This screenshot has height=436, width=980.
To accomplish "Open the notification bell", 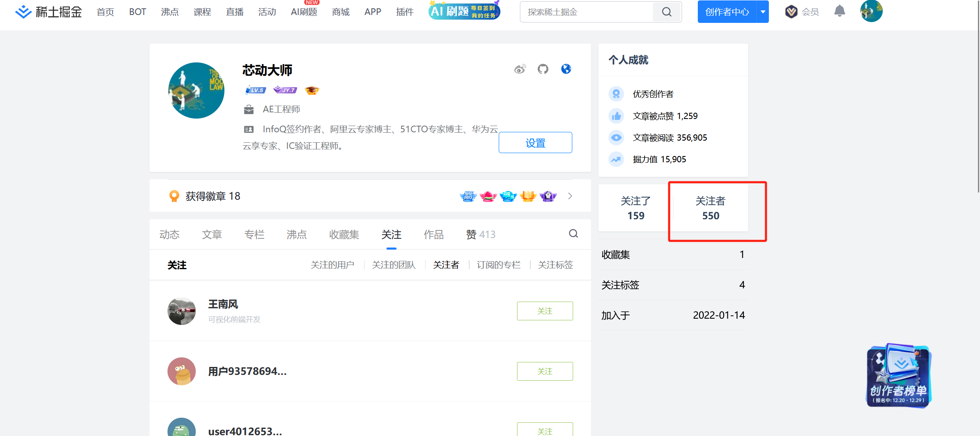I will coord(840,11).
